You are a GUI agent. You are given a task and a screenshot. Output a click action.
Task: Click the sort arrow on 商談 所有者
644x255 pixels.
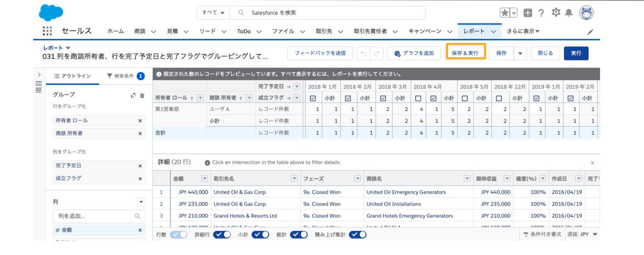pos(241,98)
